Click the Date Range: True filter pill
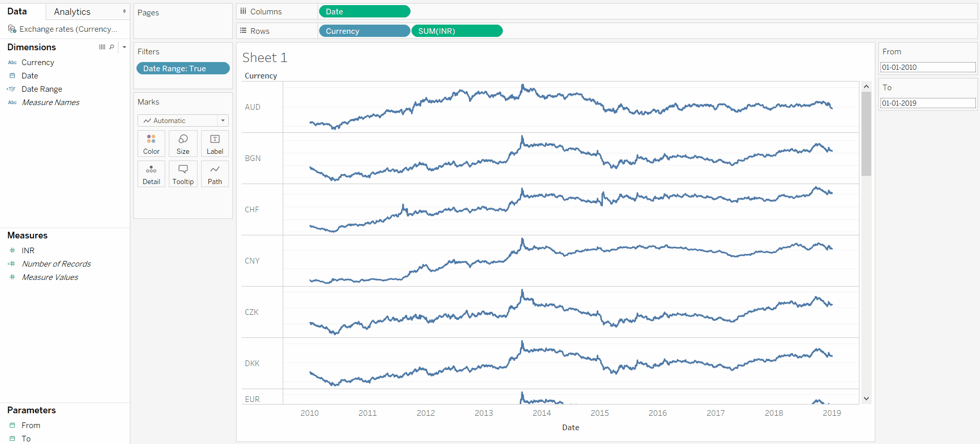Viewport: 980px width, 444px height. (x=183, y=68)
